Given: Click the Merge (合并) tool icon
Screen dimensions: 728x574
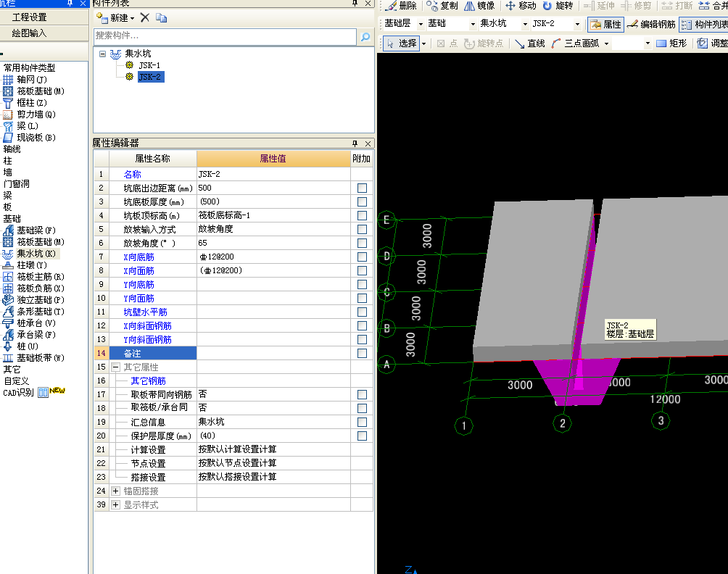Looking at the screenshot, I should 704,6.
